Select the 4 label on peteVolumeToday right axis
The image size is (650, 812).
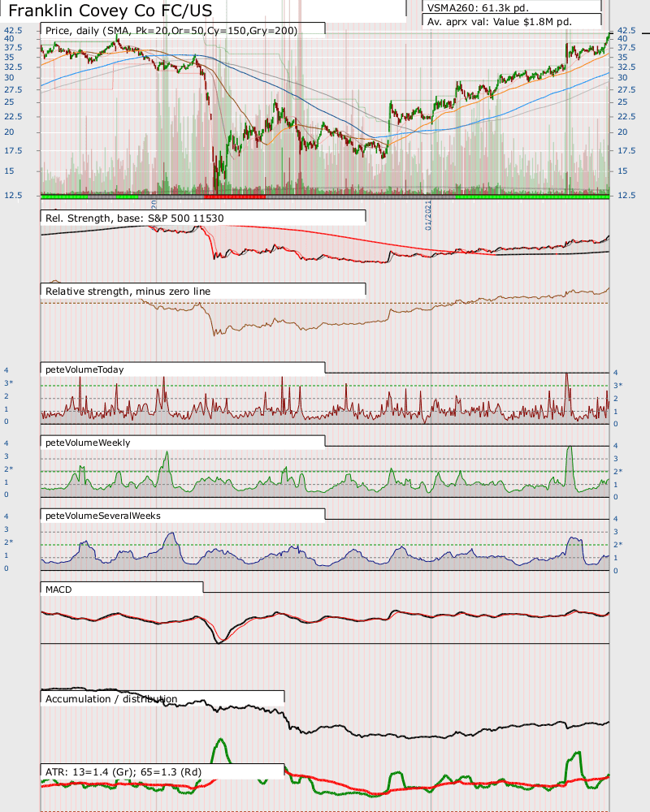point(615,373)
